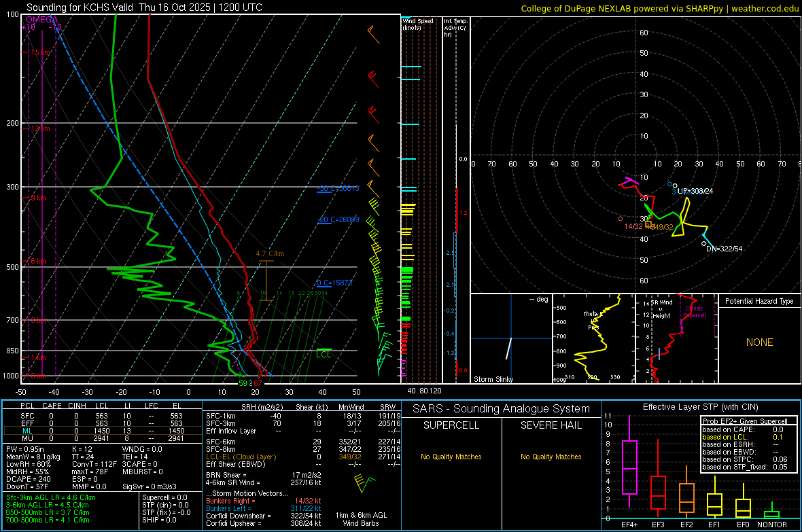
Task: Click the SigSvr = 0 m3/s3 value
Action: pyautogui.click(x=150, y=486)
